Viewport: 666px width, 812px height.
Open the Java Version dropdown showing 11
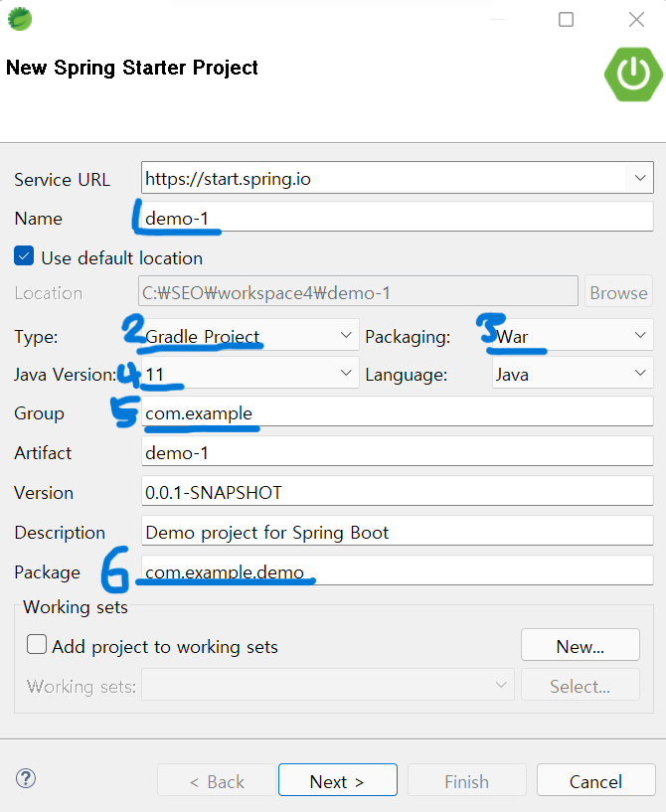click(x=250, y=374)
